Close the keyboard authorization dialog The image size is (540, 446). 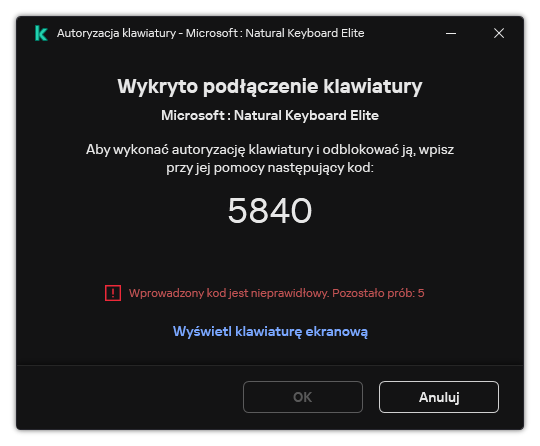[x=499, y=33]
